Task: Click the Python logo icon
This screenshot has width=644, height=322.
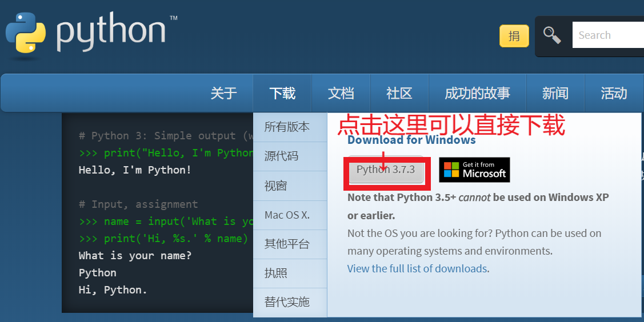Action: 26,33
